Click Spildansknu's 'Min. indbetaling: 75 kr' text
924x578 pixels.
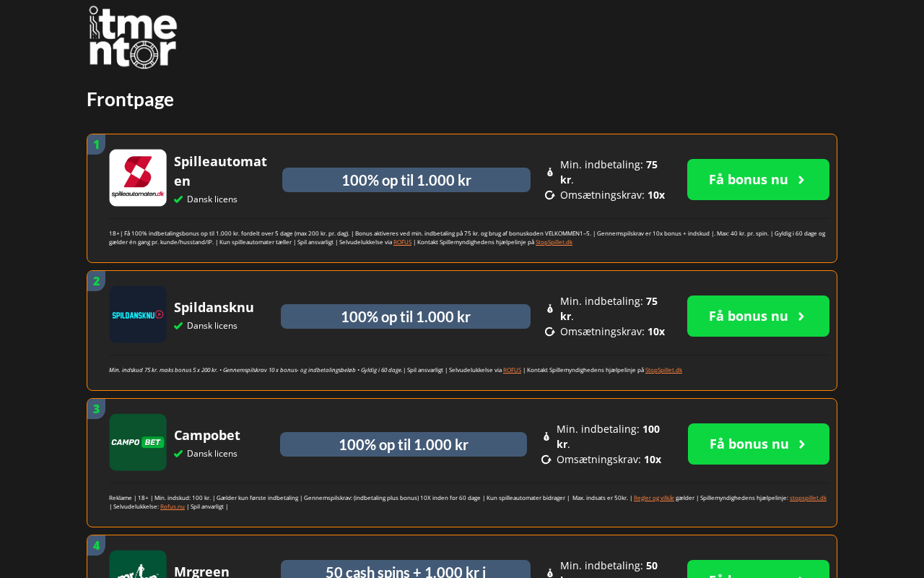(609, 309)
